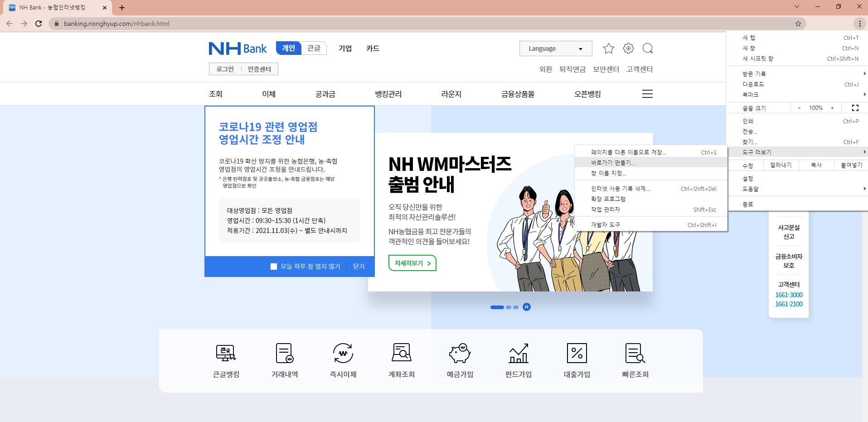Open 금융상품몰 navigation menu

pyautogui.click(x=518, y=94)
